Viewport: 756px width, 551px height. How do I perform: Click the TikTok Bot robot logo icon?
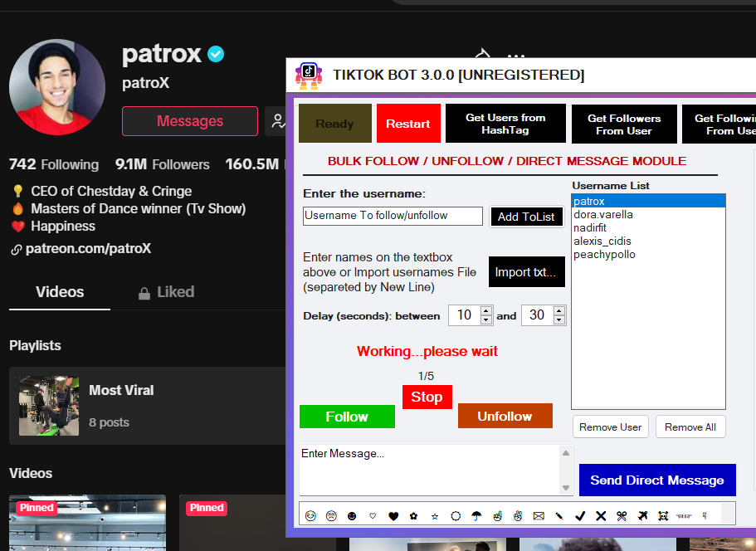(309, 76)
